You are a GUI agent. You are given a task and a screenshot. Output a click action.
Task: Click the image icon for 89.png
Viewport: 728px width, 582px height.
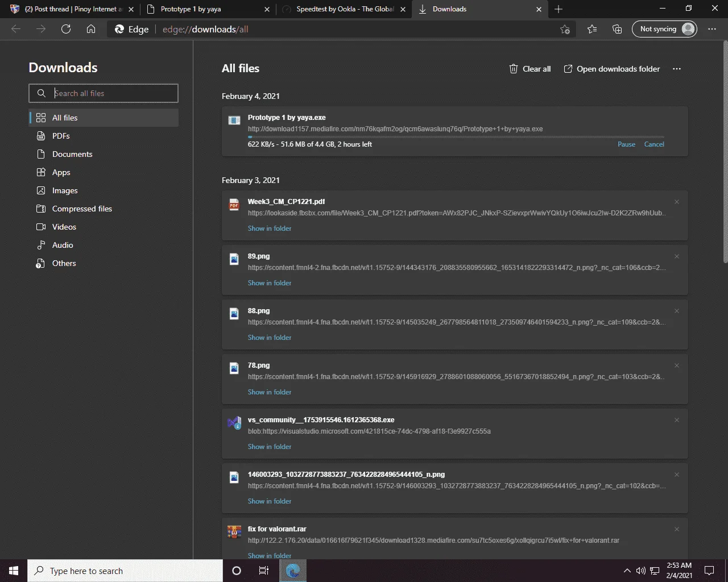click(234, 259)
